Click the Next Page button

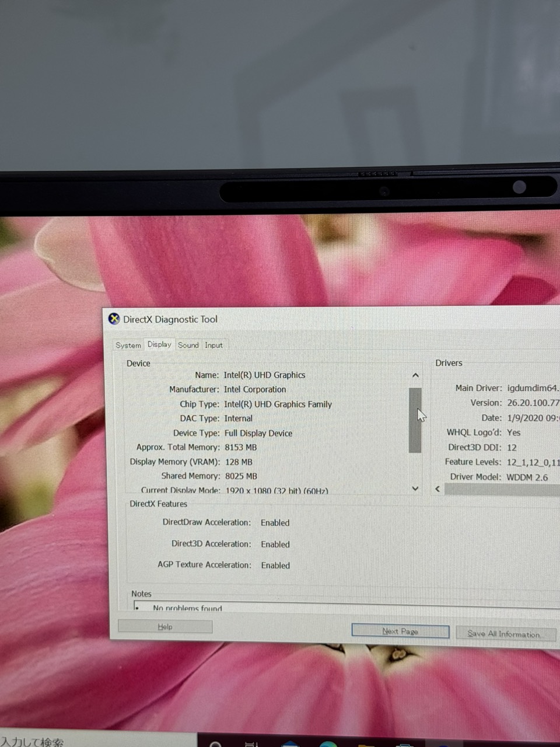[400, 631]
